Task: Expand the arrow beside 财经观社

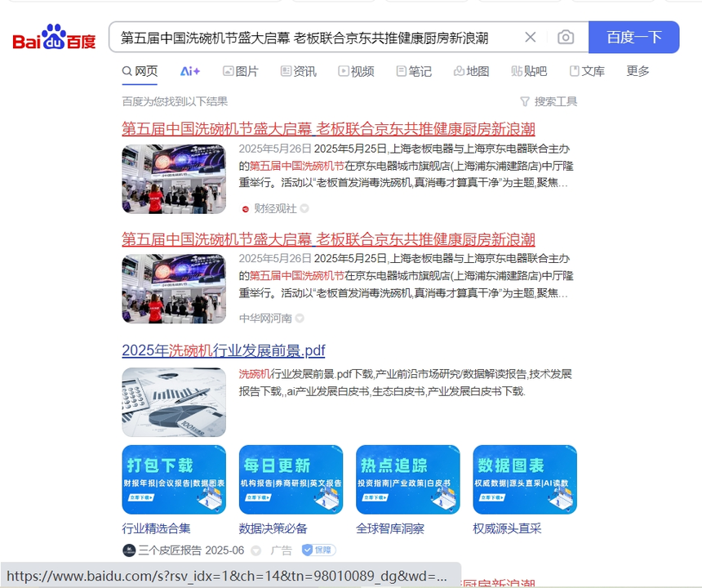Action: 304,208
